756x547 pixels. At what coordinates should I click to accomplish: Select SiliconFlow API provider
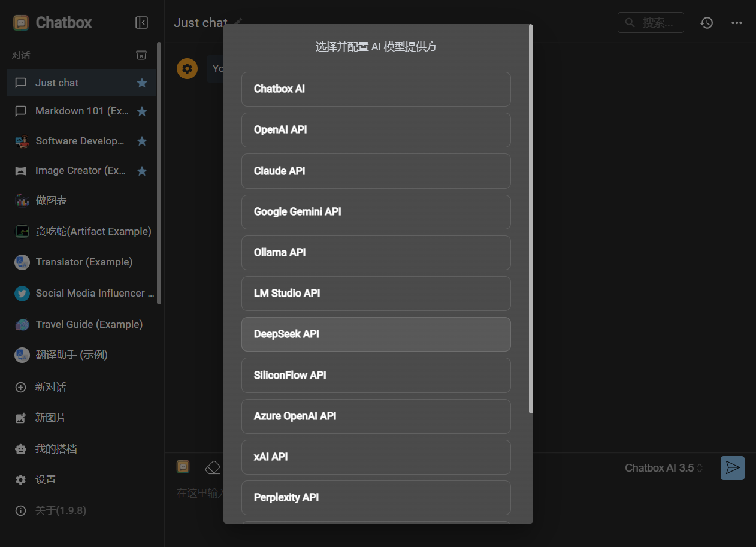[376, 375]
